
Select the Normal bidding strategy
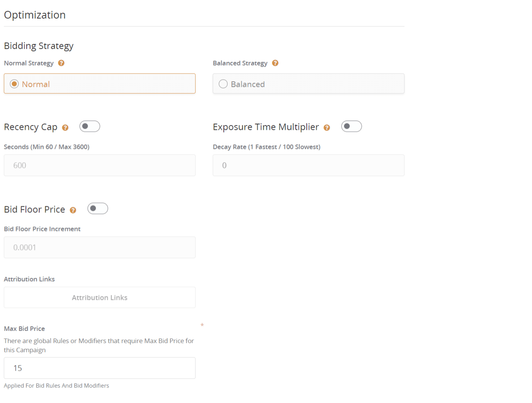[x=15, y=84]
